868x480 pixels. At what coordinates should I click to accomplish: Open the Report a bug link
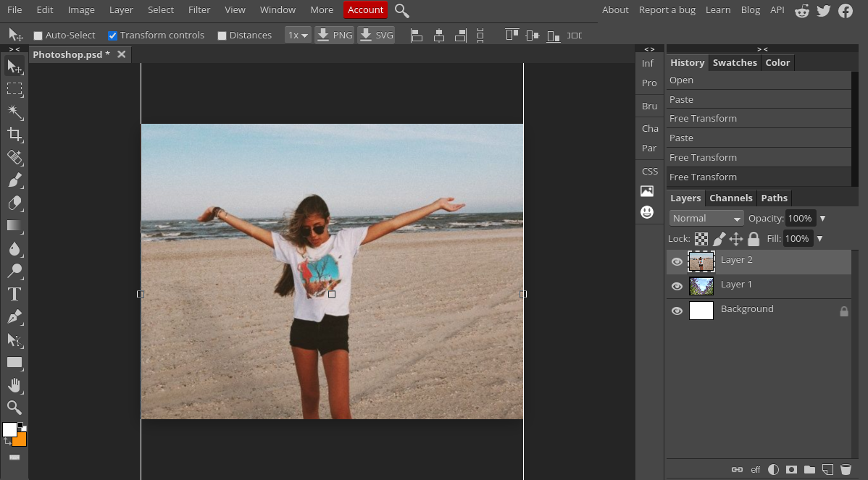pyautogui.click(x=667, y=10)
